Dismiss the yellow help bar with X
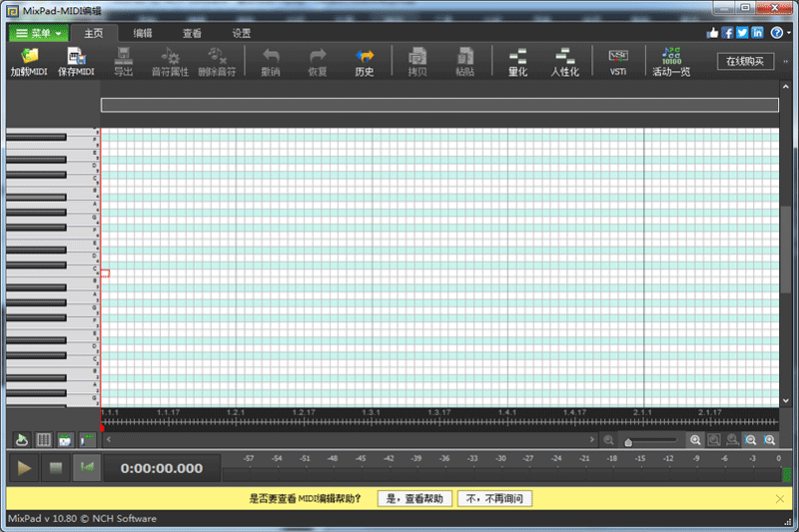Viewport: 799px width, 532px height. [x=780, y=498]
